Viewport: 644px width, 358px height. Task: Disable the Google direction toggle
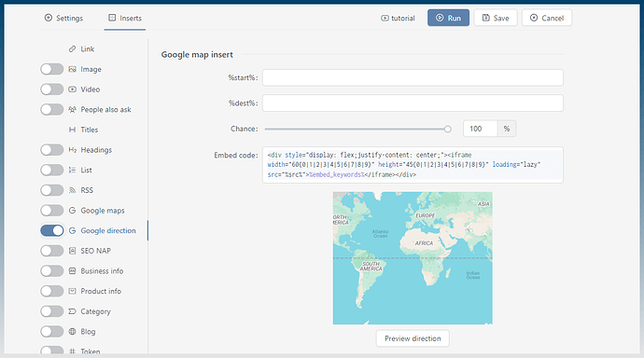click(52, 230)
